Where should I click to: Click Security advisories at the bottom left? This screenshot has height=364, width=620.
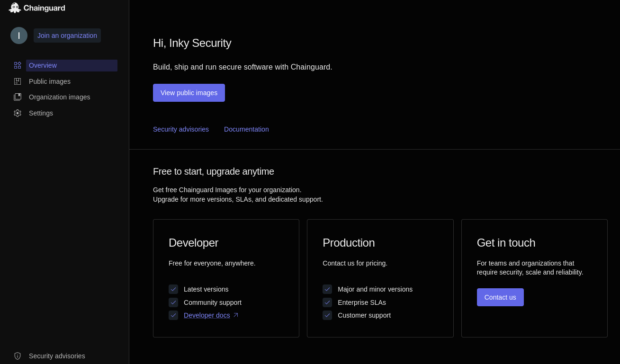click(57, 356)
